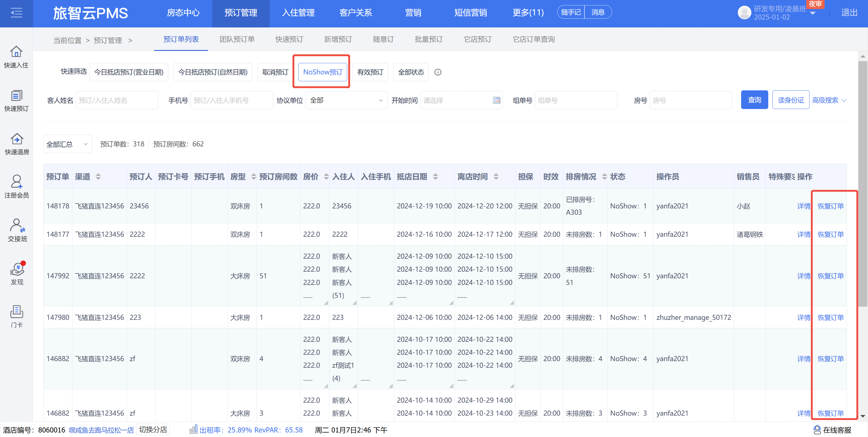Go to 房态中心 in top navigation
The width and height of the screenshot is (868, 437).
pos(183,12)
